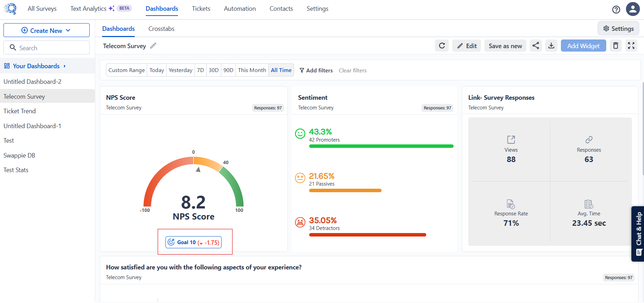
Task: Open the Create New dropdown
Action: click(x=46, y=30)
